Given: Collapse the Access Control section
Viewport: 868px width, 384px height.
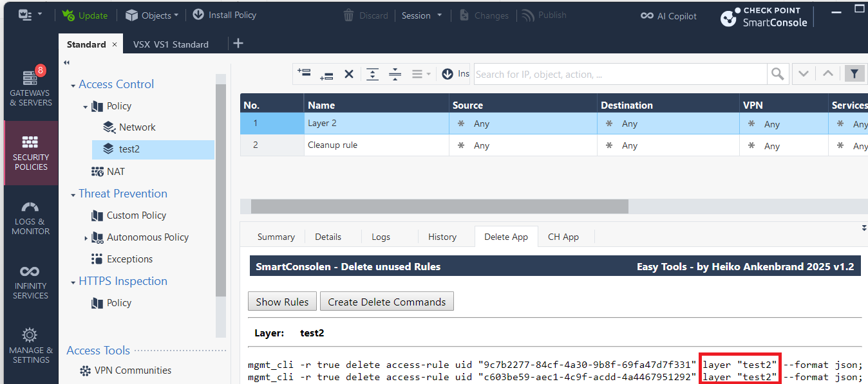Looking at the screenshot, I should click(73, 85).
